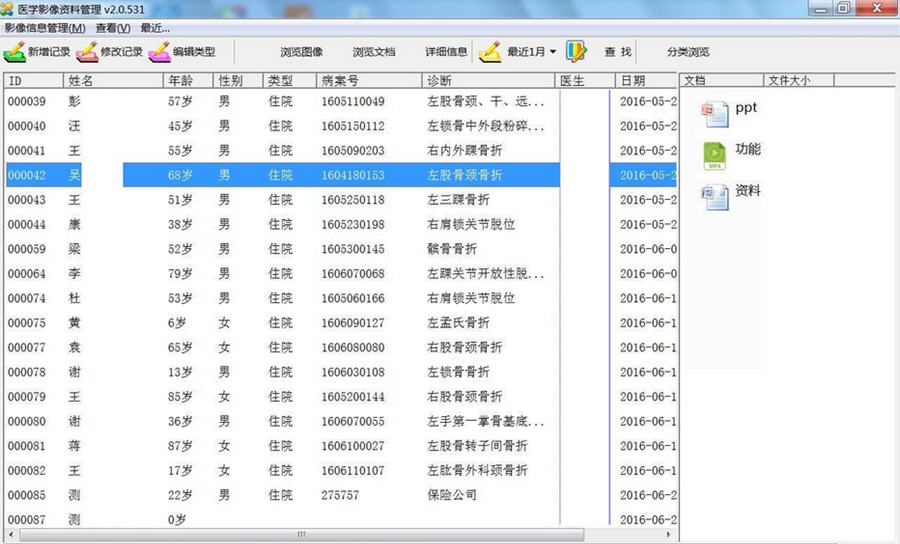Click diagnosis 右内外踝骨折
The image size is (900, 544).
(464, 151)
